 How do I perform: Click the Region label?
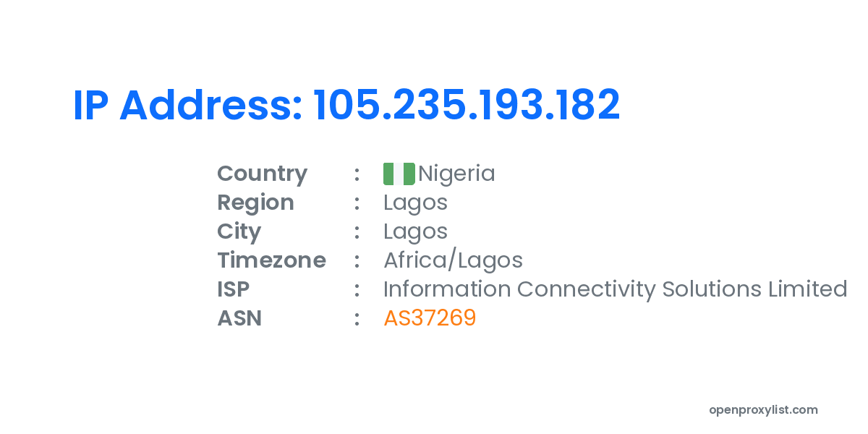coord(255,203)
